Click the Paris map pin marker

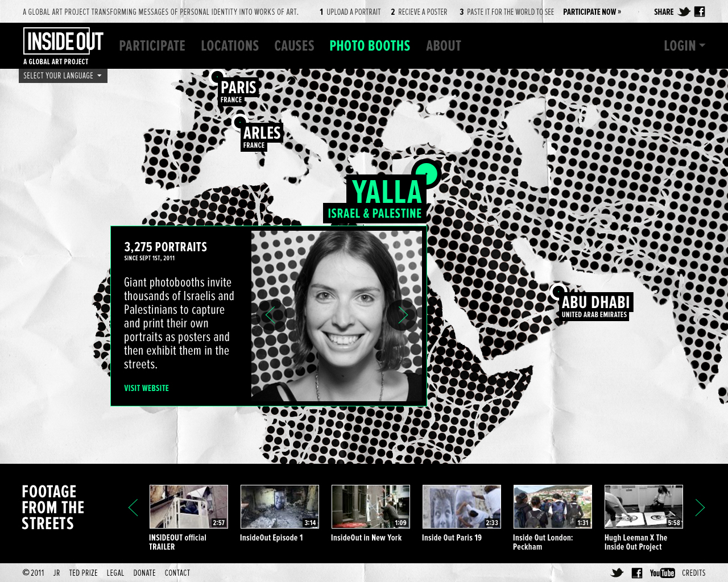pos(217,76)
